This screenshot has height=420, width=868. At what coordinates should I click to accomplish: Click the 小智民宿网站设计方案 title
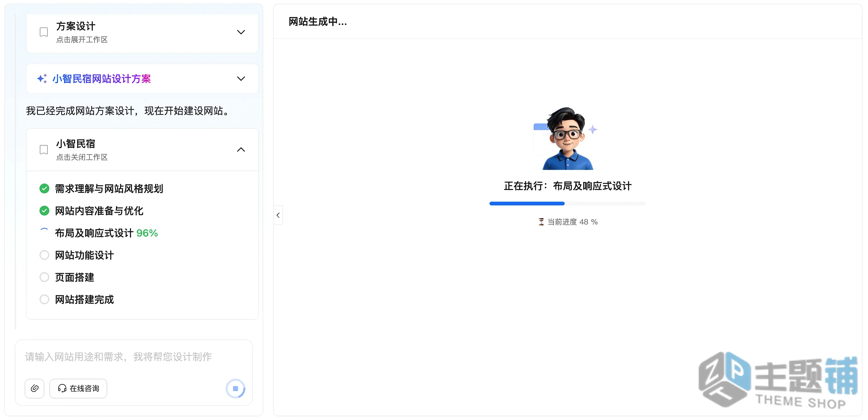[x=102, y=79]
